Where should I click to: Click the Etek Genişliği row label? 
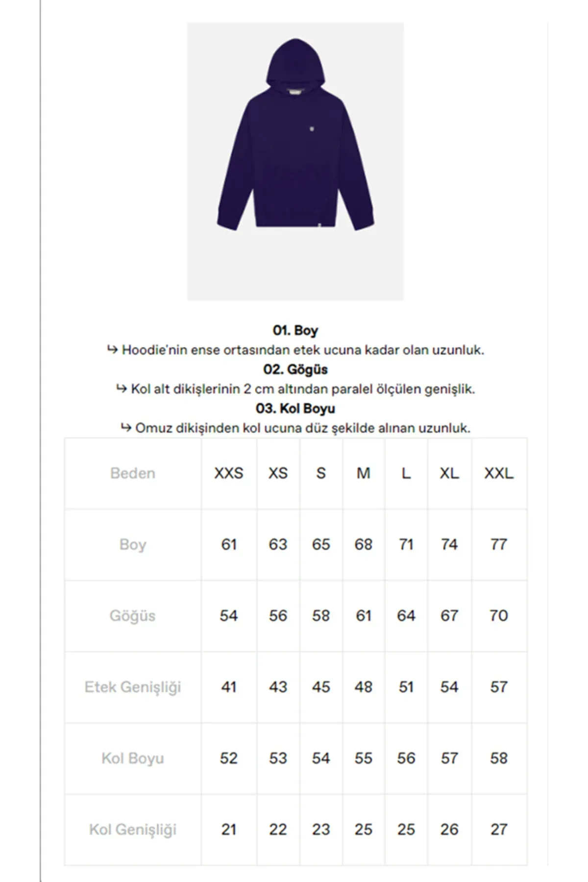coord(133,687)
